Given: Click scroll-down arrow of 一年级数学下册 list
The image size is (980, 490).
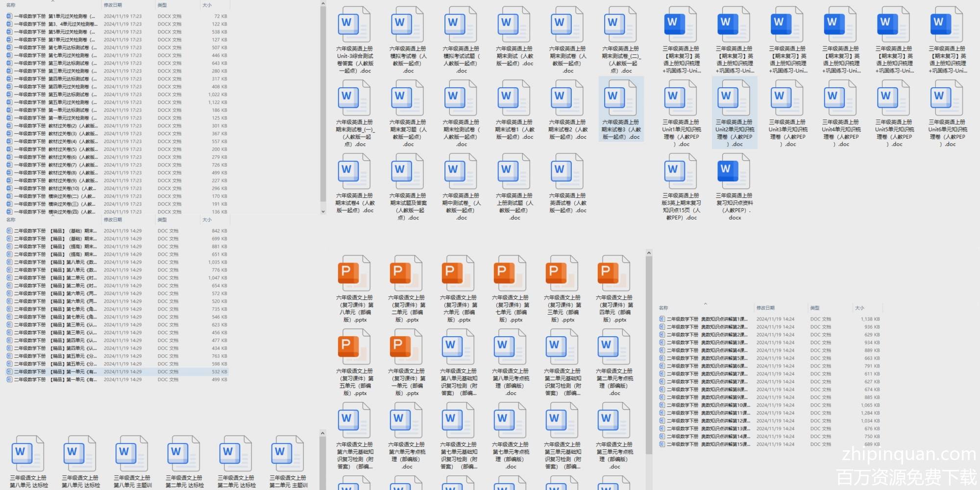Looking at the screenshot, I should pyautogui.click(x=323, y=212).
